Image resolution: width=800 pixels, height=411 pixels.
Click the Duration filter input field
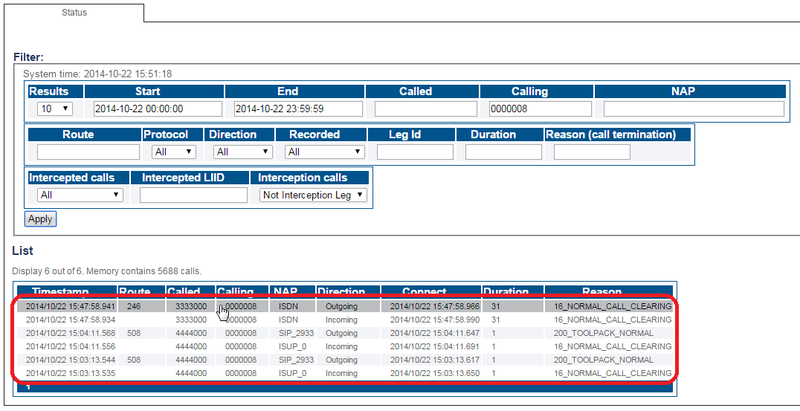tap(503, 152)
